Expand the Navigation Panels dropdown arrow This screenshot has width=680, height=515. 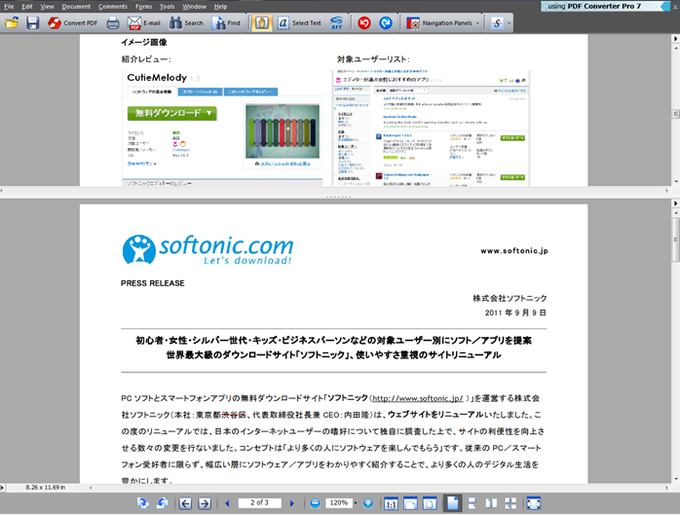(478, 23)
